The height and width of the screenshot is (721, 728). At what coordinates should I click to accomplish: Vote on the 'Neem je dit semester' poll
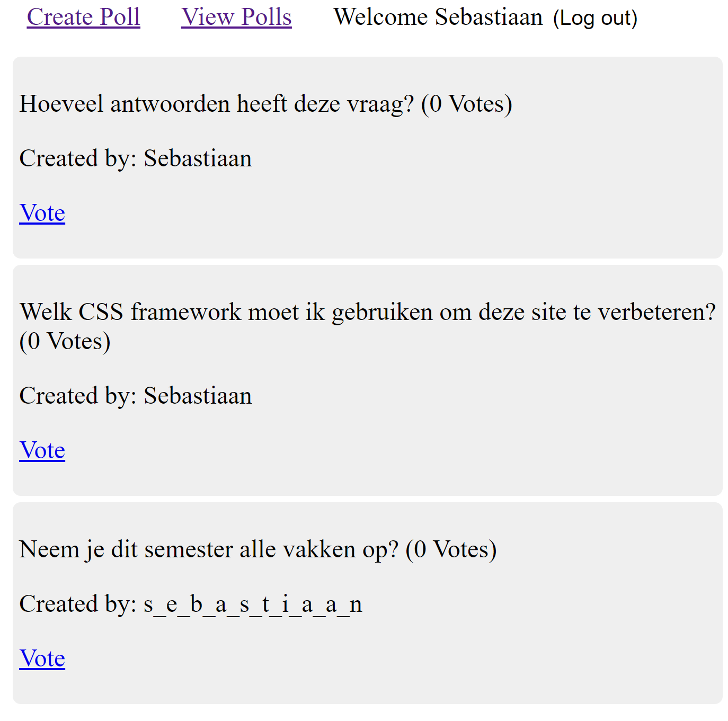click(x=42, y=658)
